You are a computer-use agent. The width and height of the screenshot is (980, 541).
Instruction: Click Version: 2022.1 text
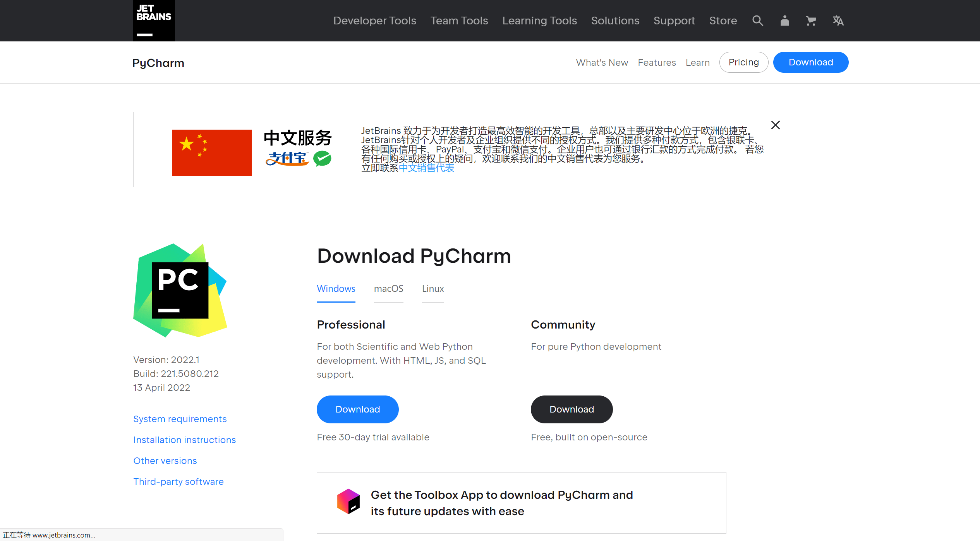[x=166, y=360]
